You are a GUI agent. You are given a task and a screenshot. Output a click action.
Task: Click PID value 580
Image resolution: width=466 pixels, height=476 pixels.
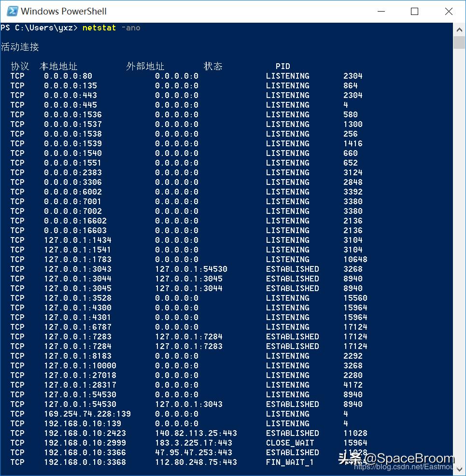tap(350, 115)
